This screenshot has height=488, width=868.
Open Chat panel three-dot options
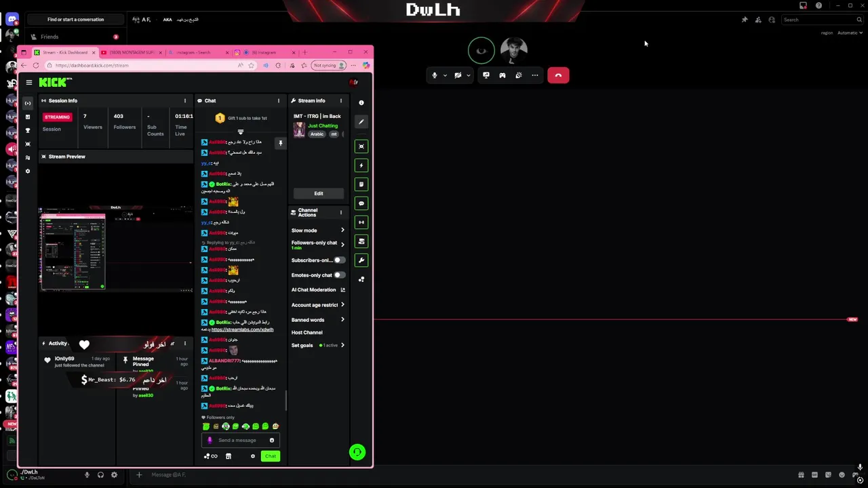click(x=278, y=100)
